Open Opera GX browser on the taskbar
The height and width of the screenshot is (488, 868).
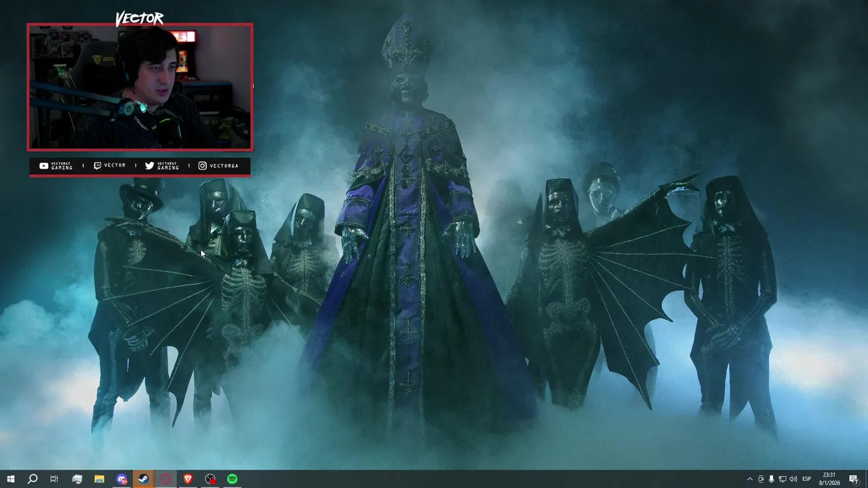(166, 479)
